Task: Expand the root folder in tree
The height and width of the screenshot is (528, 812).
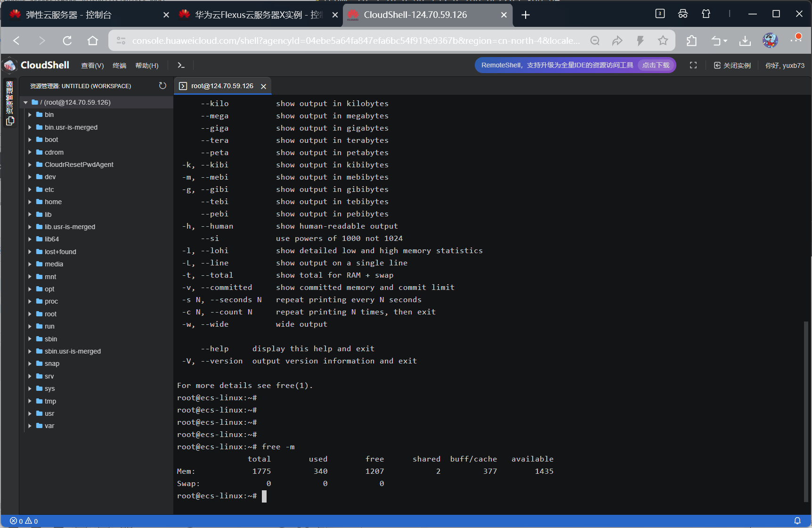Action: tap(30, 314)
